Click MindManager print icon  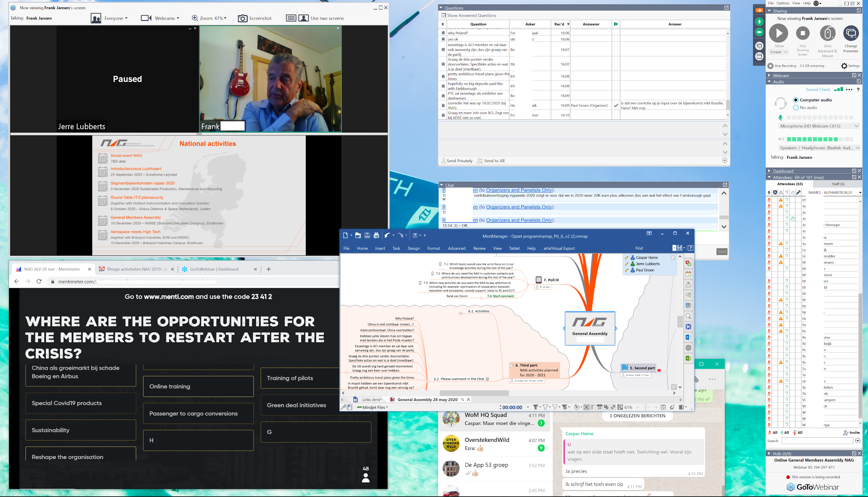click(x=376, y=235)
